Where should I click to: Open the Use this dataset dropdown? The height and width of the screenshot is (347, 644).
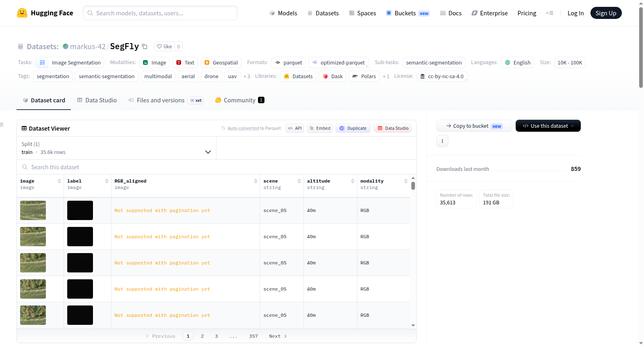(548, 126)
